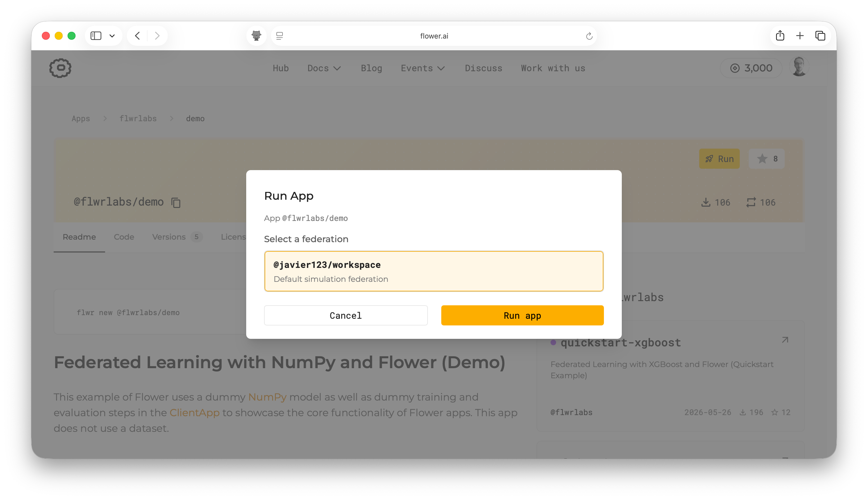The width and height of the screenshot is (868, 500).
Task: Star the app with 8 stars
Action: point(767,159)
